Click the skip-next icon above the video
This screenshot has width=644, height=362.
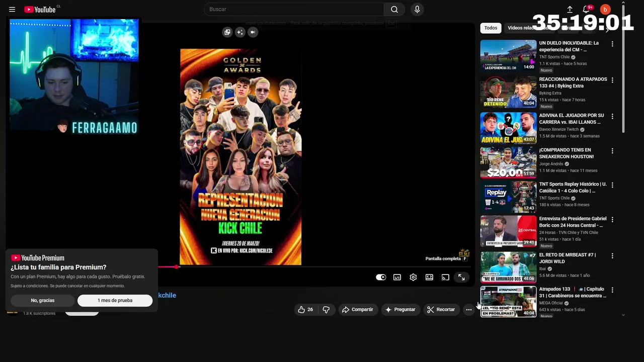(x=253, y=32)
